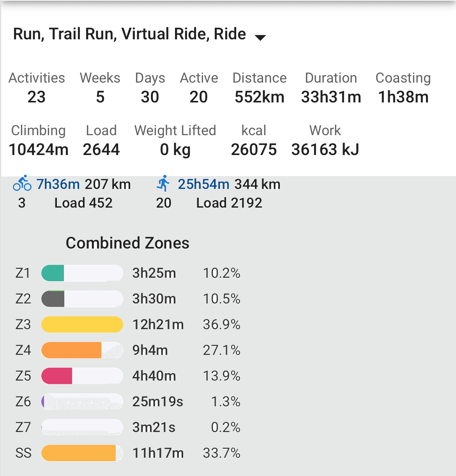The width and height of the screenshot is (456, 476).
Task: Click the Z5 pink zone bar
Action: tap(82, 376)
